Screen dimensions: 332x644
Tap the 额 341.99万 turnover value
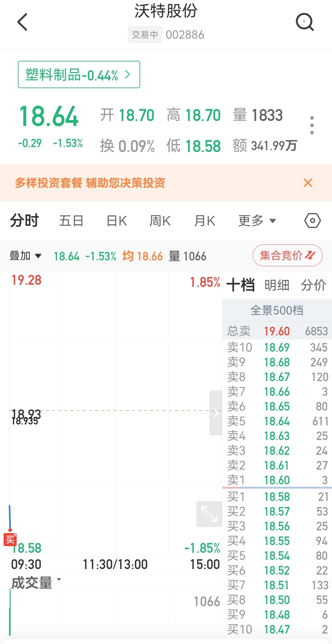click(265, 146)
